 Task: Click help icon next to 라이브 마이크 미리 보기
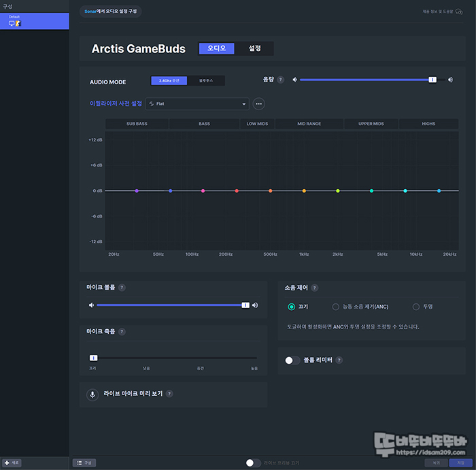pos(169,394)
